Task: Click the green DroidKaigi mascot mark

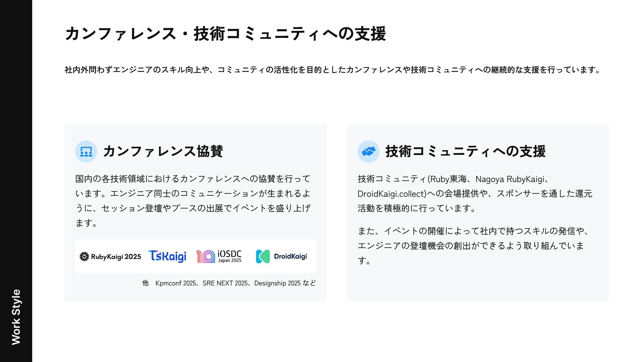Action: click(x=263, y=256)
